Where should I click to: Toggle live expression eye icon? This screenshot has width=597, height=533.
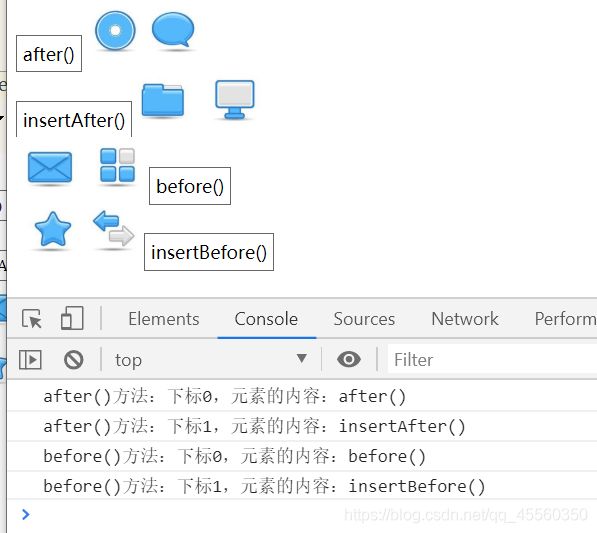click(349, 359)
